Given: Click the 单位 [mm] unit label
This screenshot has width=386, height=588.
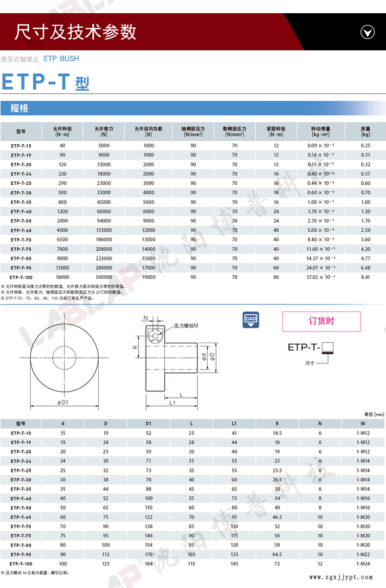Looking at the screenshot, I should 374,414.
